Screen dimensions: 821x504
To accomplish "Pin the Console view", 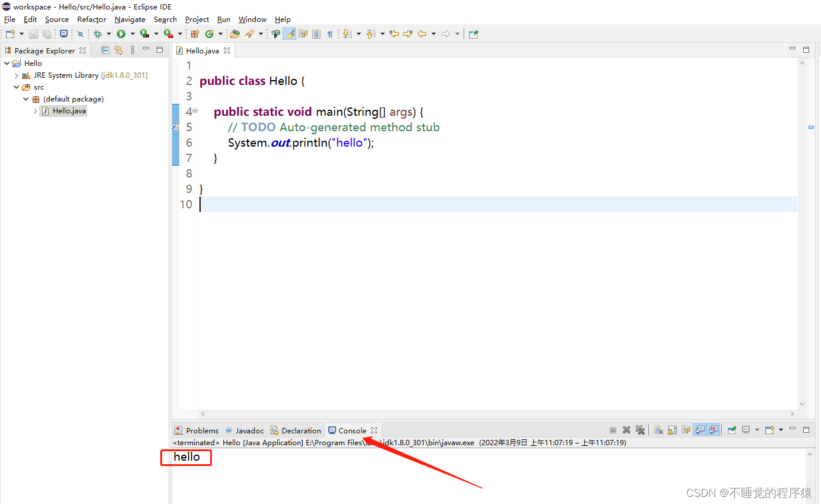I will (x=732, y=430).
